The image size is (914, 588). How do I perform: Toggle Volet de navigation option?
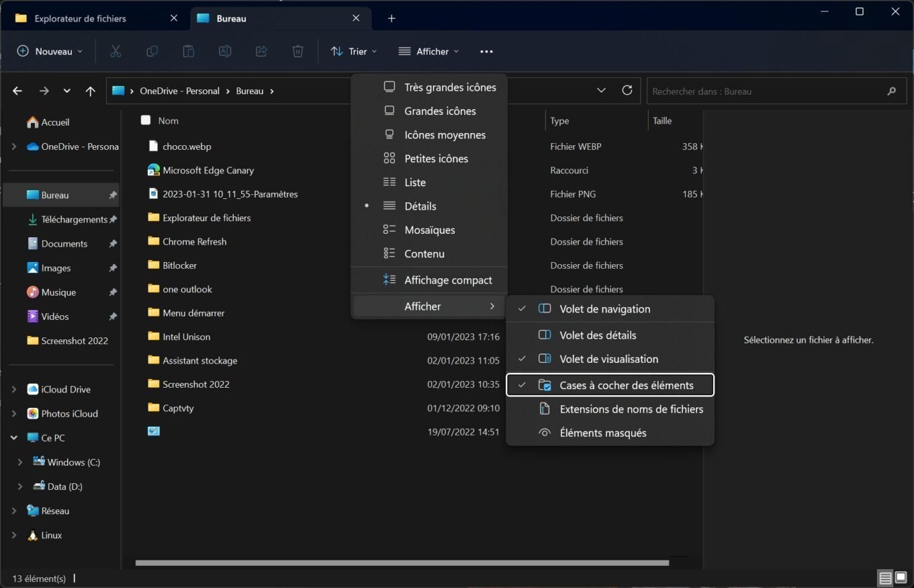click(610, 309)
